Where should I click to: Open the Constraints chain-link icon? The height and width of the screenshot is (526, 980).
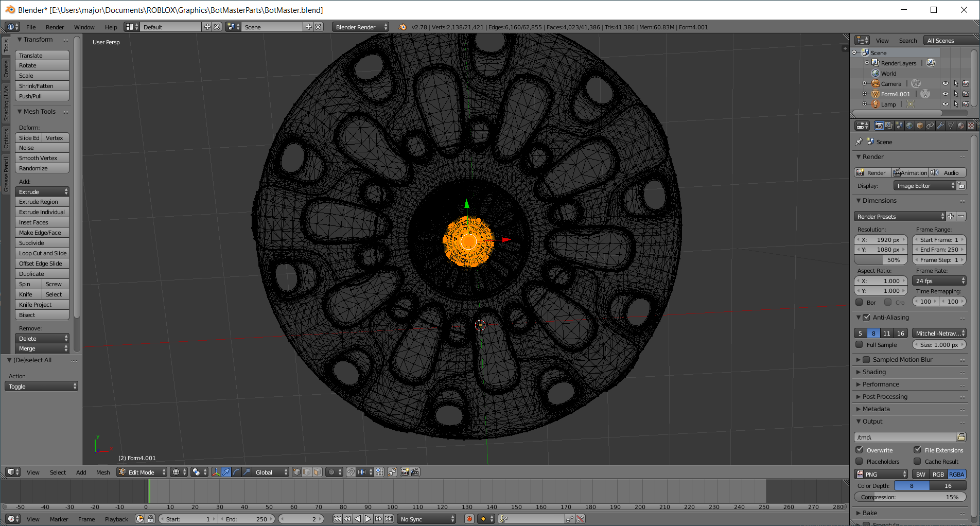tap(930, 126)
